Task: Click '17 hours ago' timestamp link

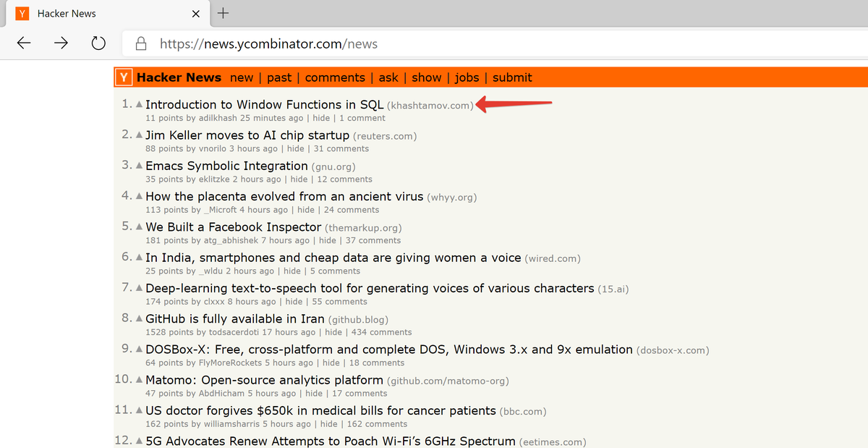Action: pos(289,332)
